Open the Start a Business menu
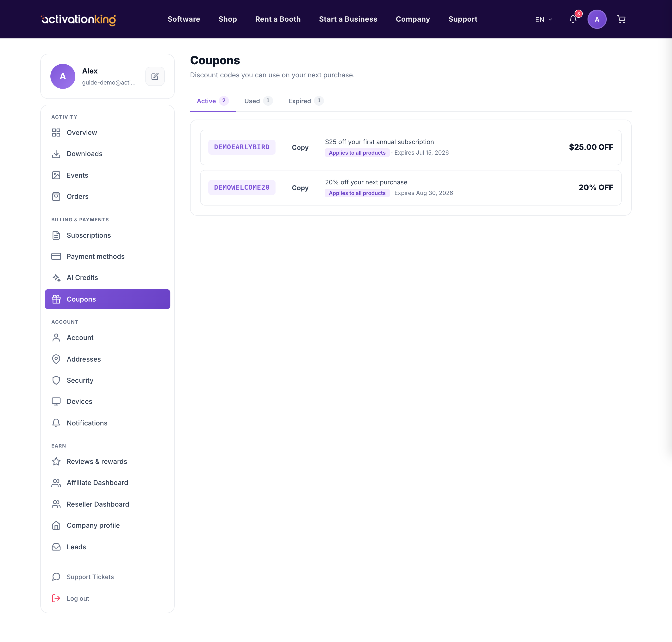This screenshot has height=642, width=672. click(x=348, y=19)
